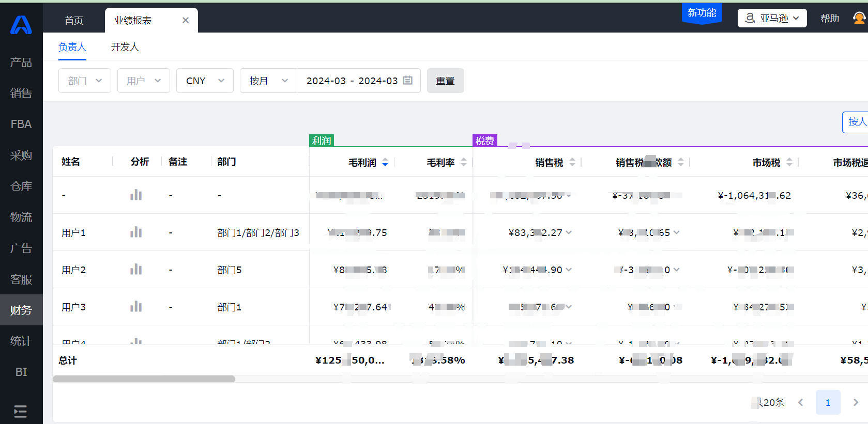Click the green 利润 group label
Screen dimensions: 868x424
(x=322, y=140)
